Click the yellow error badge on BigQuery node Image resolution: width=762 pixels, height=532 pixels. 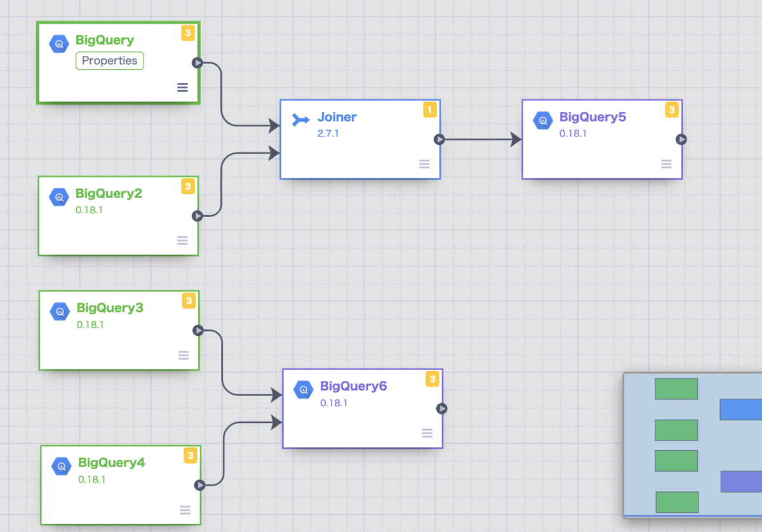(x=187, y=33)
